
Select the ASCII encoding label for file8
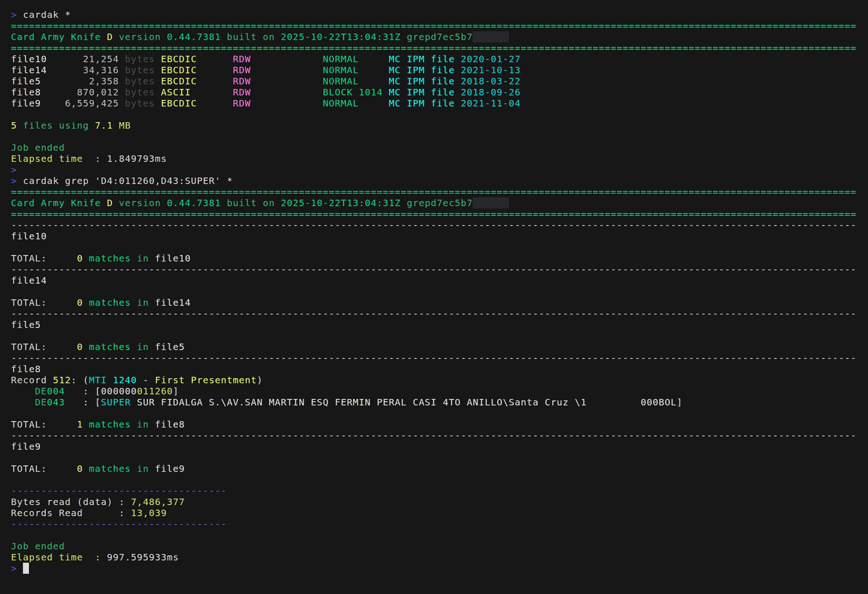pos(175,92)
